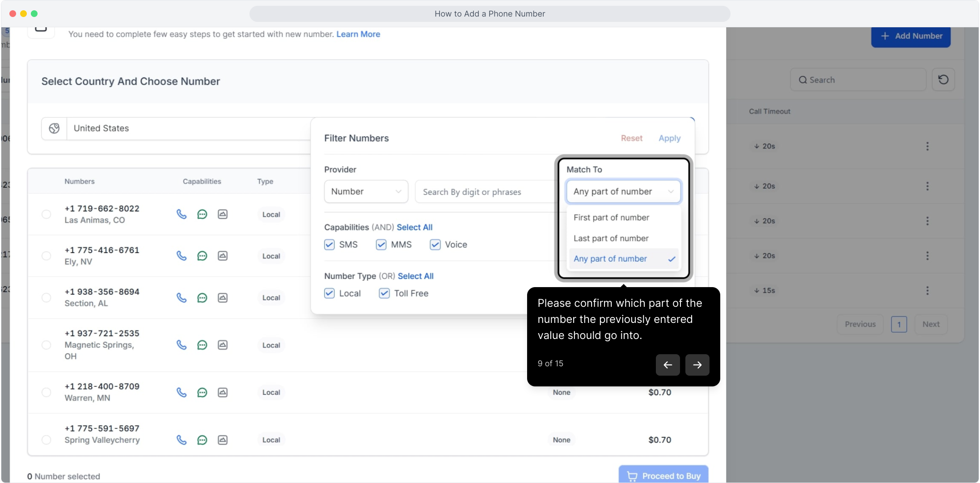Click SMS icon for +1 719-662-8022
Screen dimensions: 980x483
pos(202,214)
